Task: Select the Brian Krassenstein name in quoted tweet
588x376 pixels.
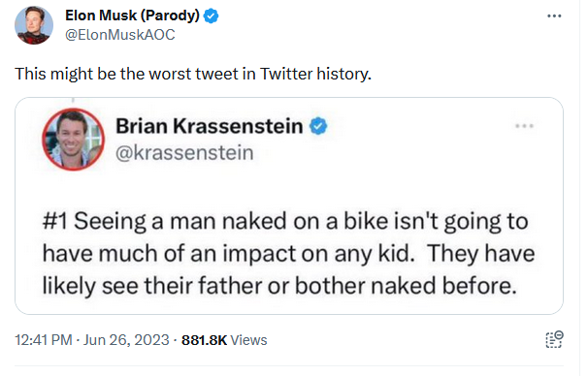Action: pos(210,126)
